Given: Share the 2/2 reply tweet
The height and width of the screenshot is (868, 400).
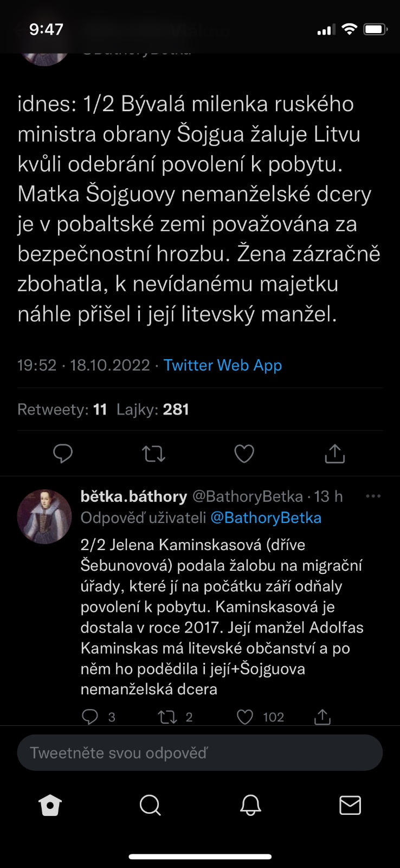Looking at the screenshot, I should click(322, 717).
